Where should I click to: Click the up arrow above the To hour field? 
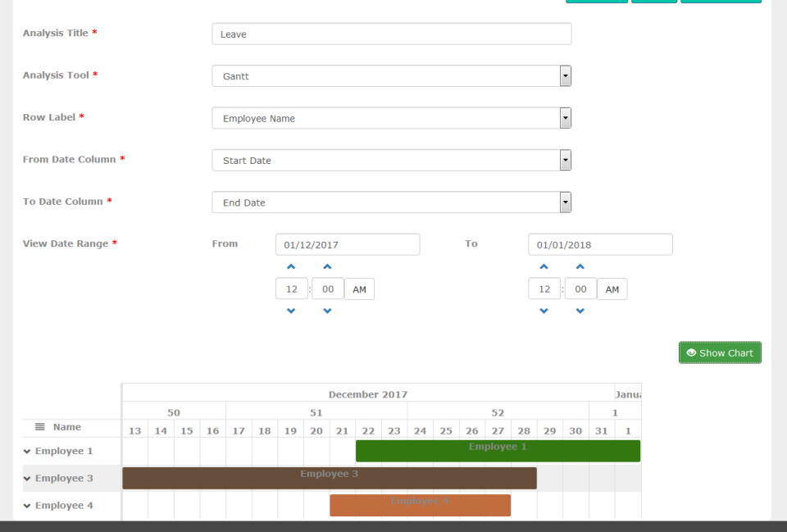(x=544, y=266)
